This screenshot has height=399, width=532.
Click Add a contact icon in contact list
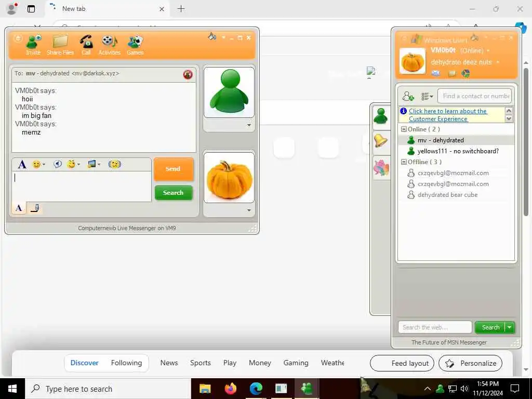tap(408, 96)
